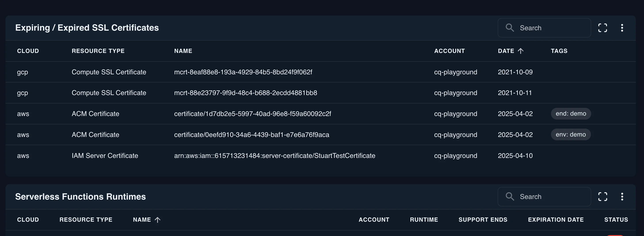Toggle DATE column sort arrow
Viewport: 644px width, 236px height.
520,51
